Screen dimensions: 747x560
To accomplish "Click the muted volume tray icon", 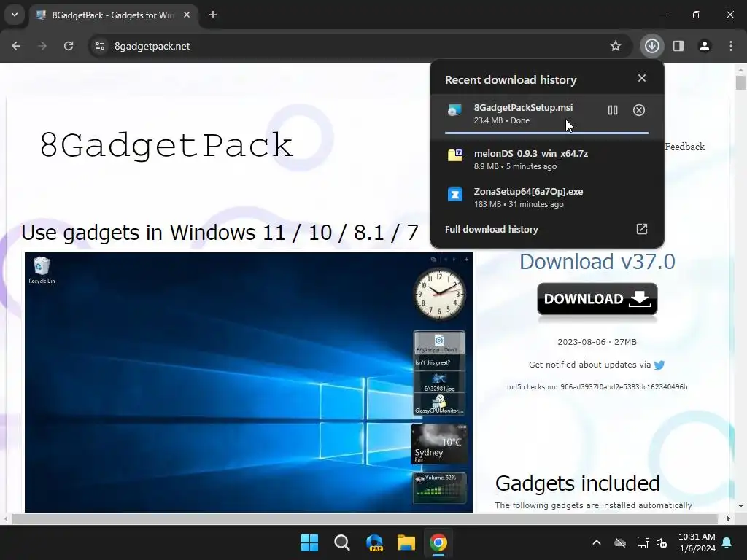I will click(662, 542).
